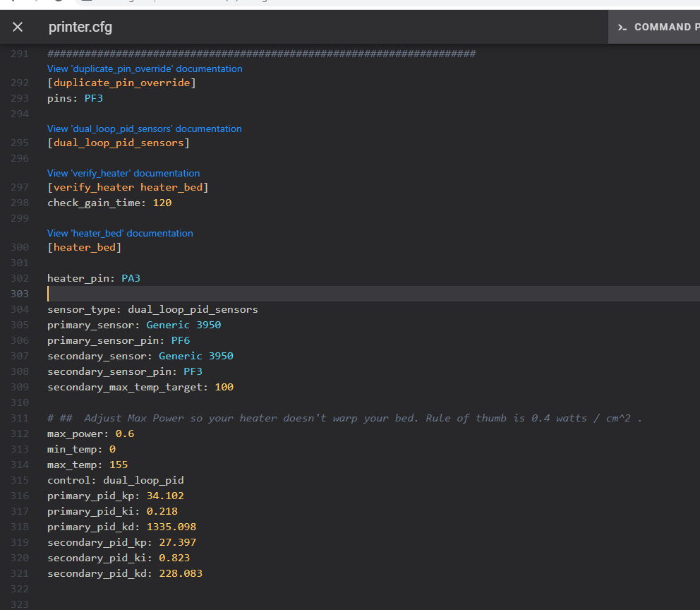This screenshot has width=700, height=610.
Task: Click the [duplicate_pin_override] section header
Action: [121, 83]
